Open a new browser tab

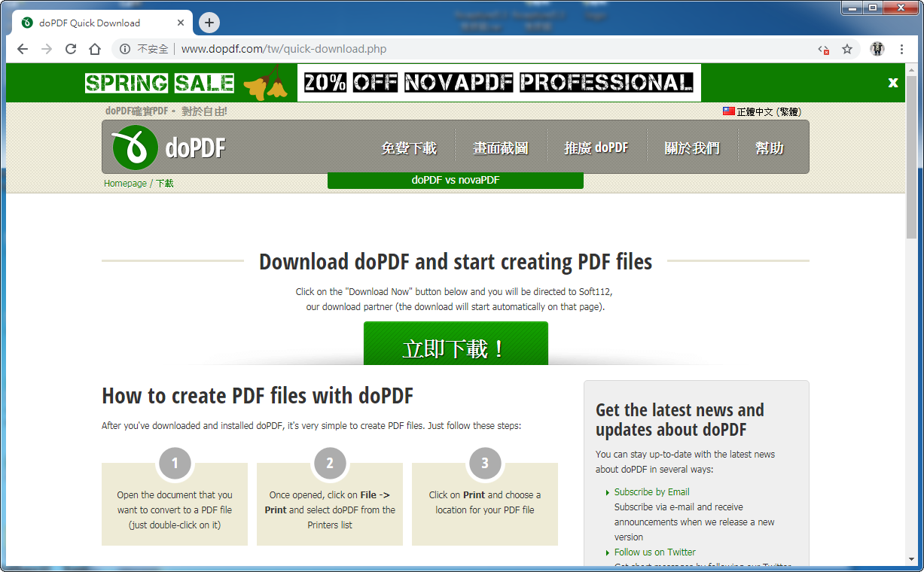[x=209, y=23]
